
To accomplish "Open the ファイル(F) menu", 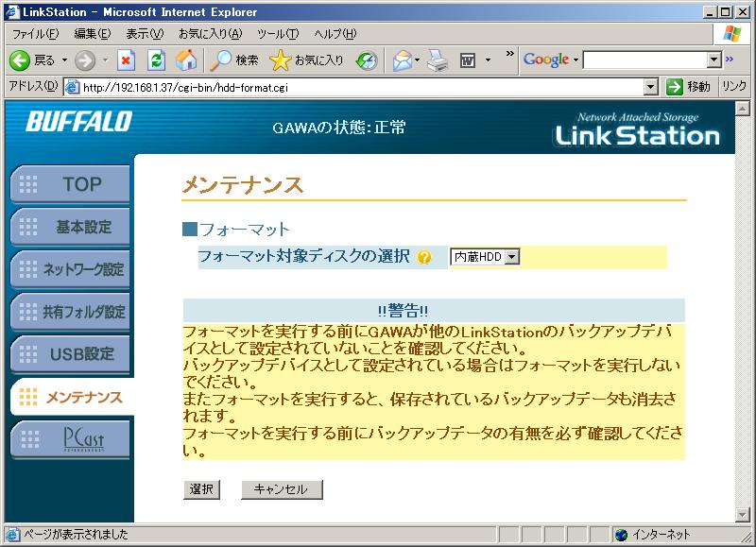I will [35, 34].
